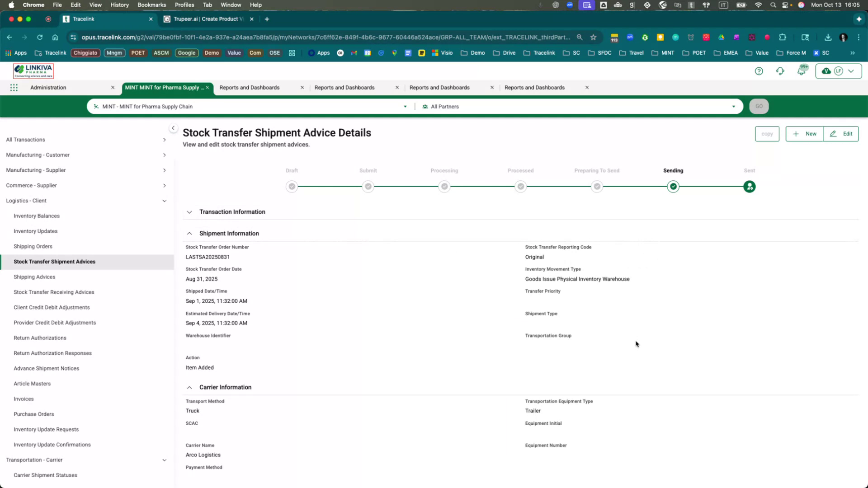The width and height of the screenshot is (868, 488).
Task: Open notifications via the bell icon
Action: [802, 71]
